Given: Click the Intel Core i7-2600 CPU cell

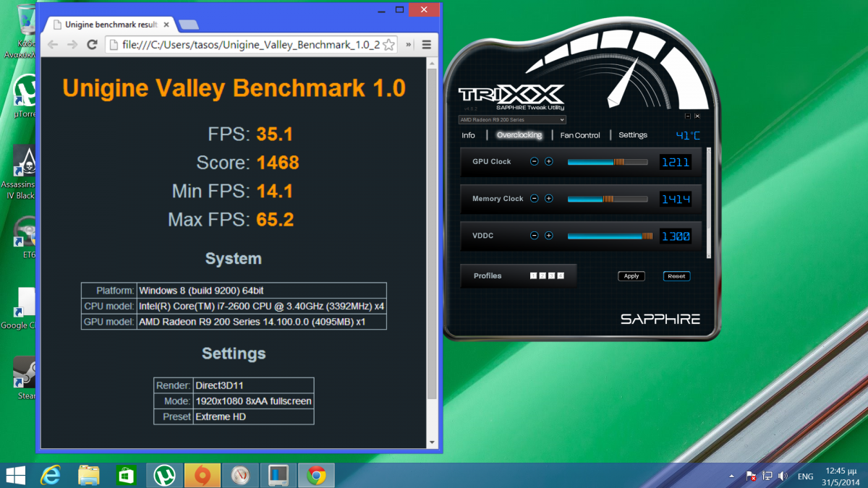Looking at the screenshot, I should 261,307.
